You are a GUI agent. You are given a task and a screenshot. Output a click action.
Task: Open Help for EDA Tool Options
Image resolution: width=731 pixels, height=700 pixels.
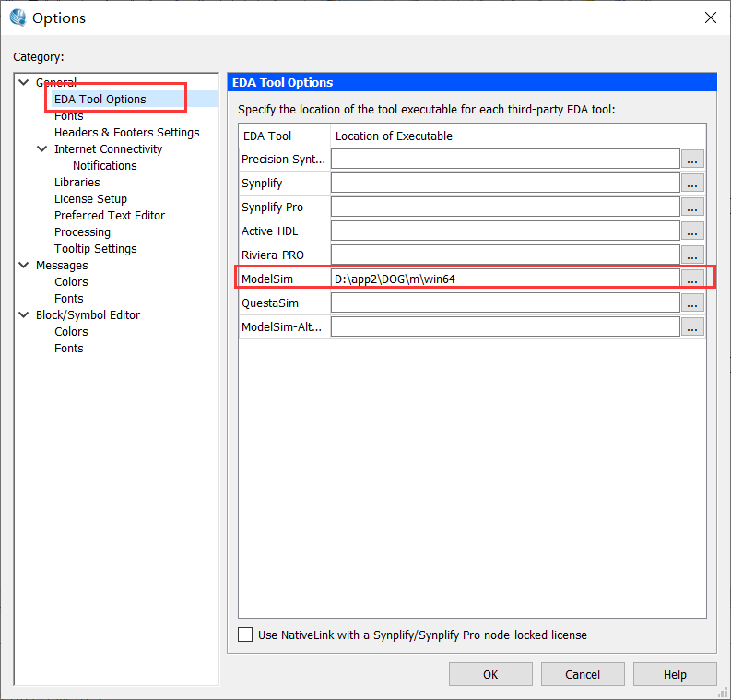pyautogui.click(x=675, y=674)
